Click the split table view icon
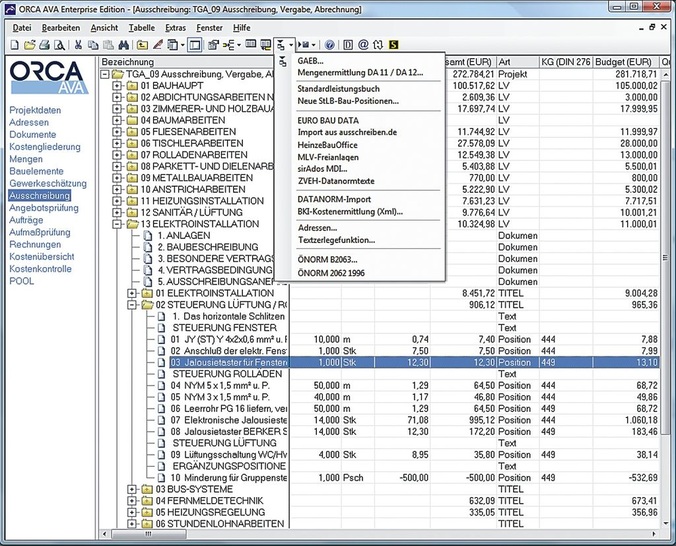676x546 pixels. 250,44
